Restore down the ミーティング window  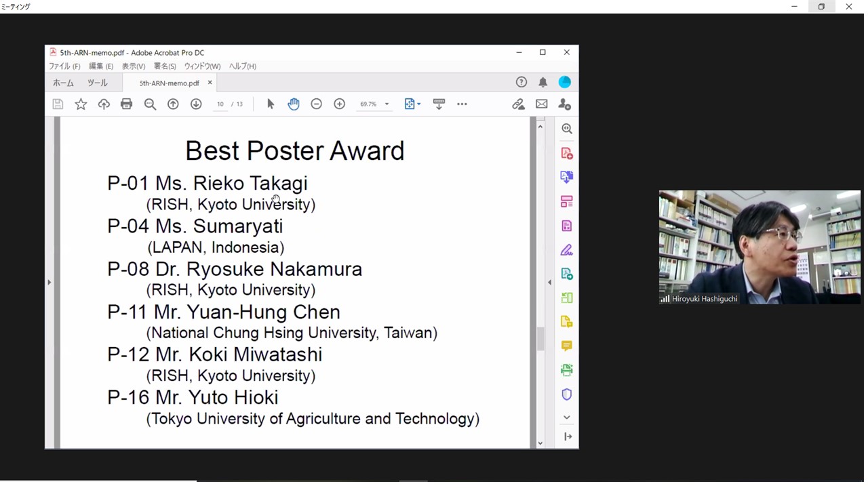821,7
